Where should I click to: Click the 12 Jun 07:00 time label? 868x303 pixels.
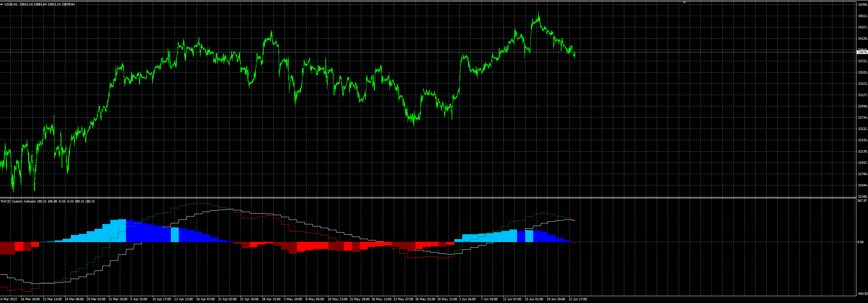point(512,299)
